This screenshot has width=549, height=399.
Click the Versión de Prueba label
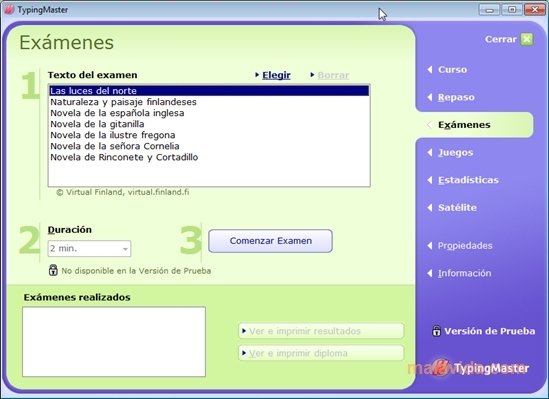point(489,331)
